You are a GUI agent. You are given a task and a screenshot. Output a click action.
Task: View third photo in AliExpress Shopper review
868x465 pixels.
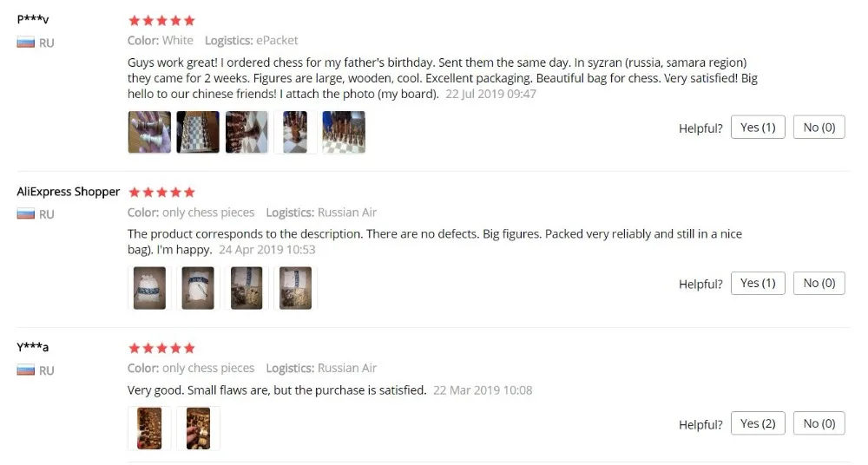(x=247, y=288)
